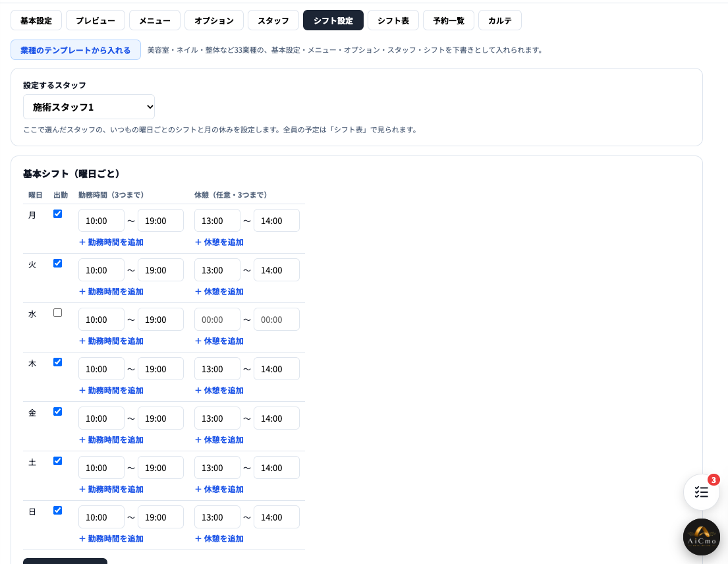Image resolution: width=728 pixels, height=564 pixels.
Task: Open the メニュー tab
Action: pyautogui.click(x=155, y=20)
